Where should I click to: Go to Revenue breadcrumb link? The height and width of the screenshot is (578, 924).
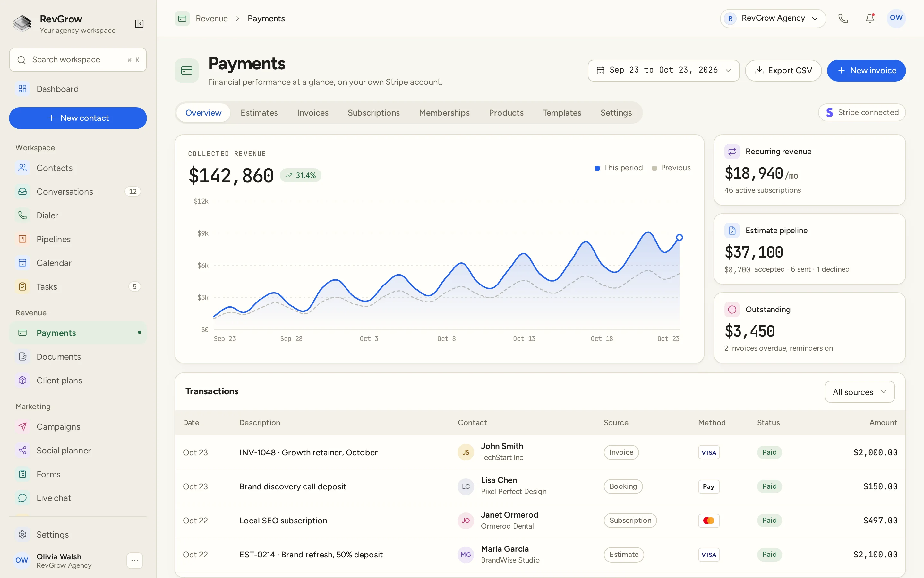point(211,18)
